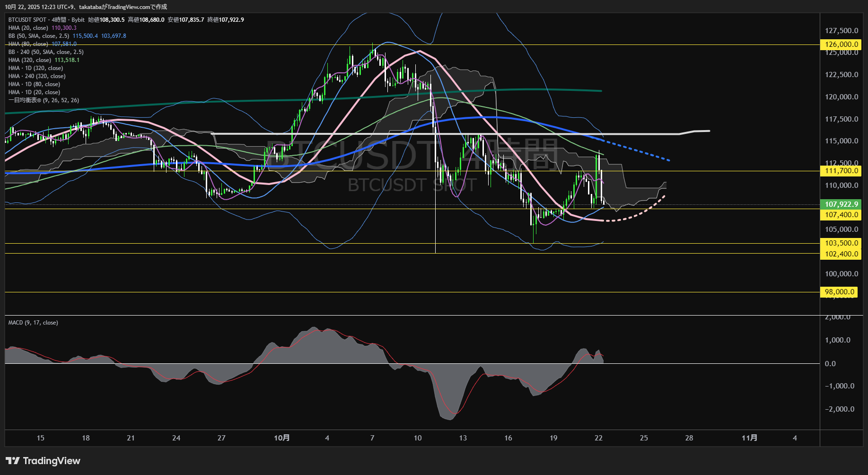This screenshot has height=475, width=868.
Task: Click the HMA (320, close) 113,518.1 legend
Action: [44, 60]
